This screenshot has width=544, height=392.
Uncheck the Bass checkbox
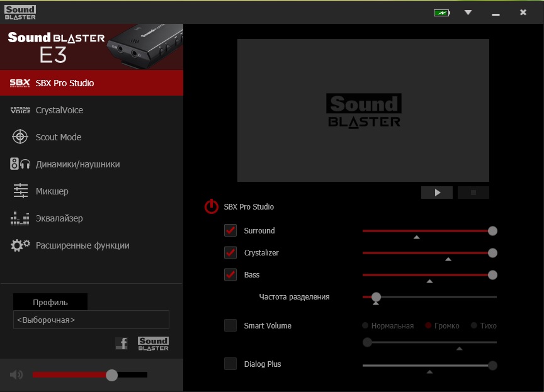230,275
